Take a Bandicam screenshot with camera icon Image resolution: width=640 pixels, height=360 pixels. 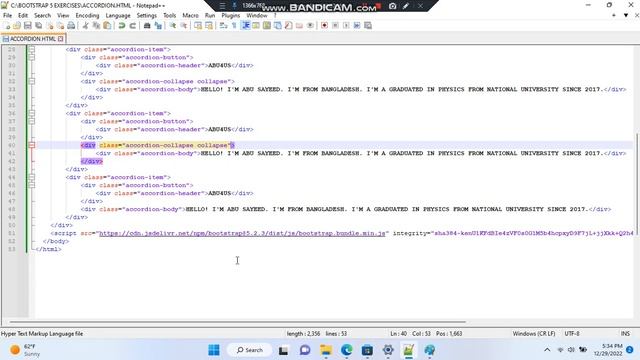click(x=392, y=6)
